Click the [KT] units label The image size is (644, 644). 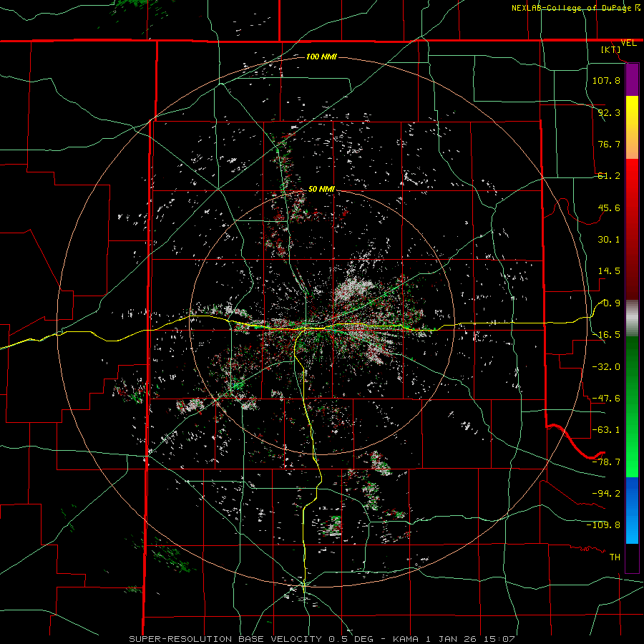click(611, 49)
